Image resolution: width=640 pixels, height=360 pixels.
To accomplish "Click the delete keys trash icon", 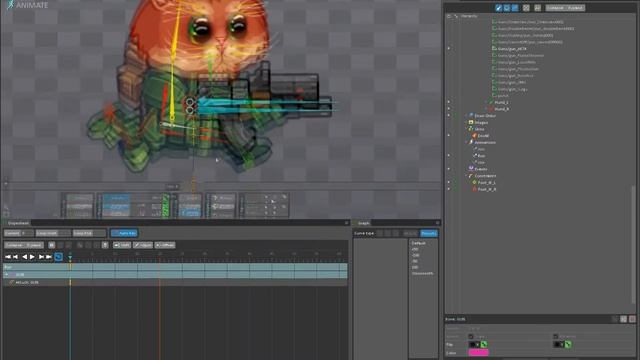I will point(105,245).
